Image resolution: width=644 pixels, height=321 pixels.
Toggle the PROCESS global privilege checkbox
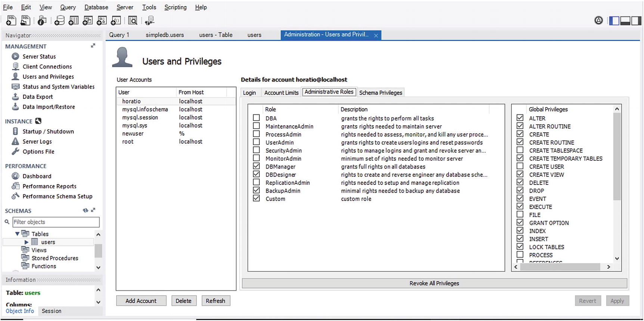pyautogui.click(x=520, y=255)
